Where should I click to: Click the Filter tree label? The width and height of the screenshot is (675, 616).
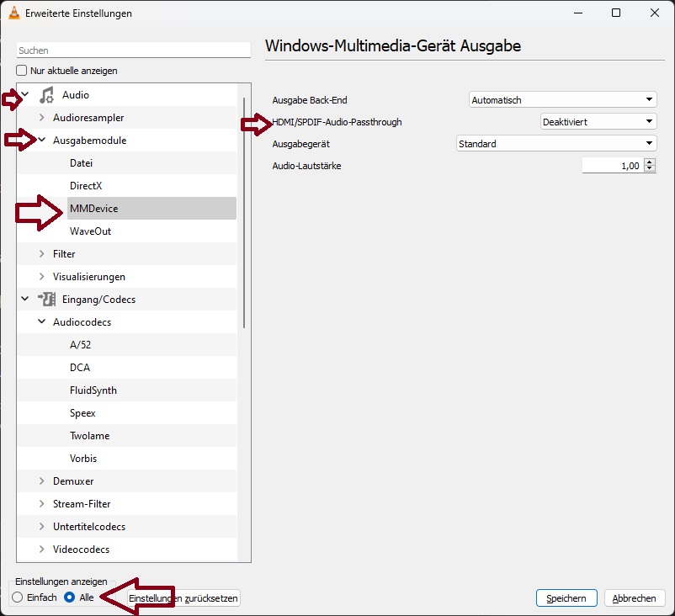click(64, 254)
